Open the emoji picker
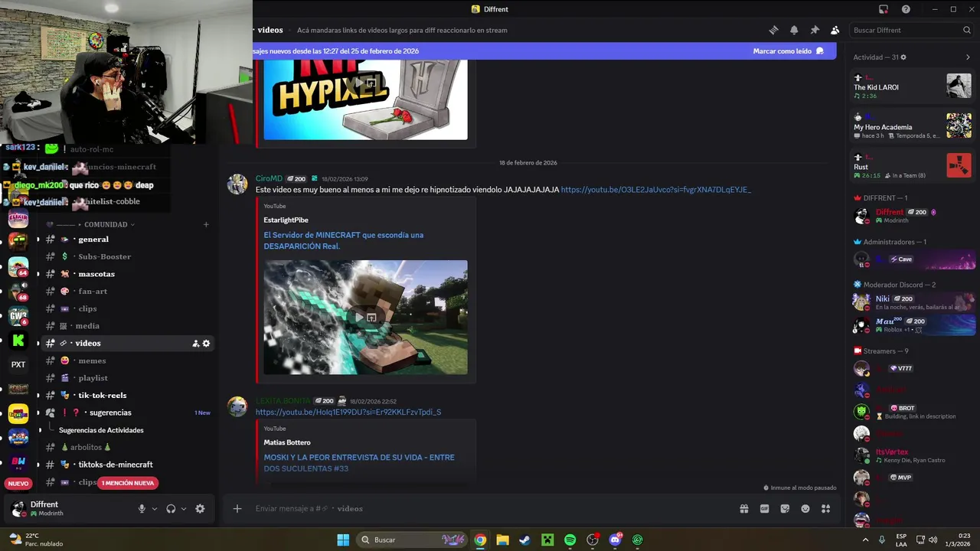This screenshot has height=551, width=980. click(x=805, y=509)
